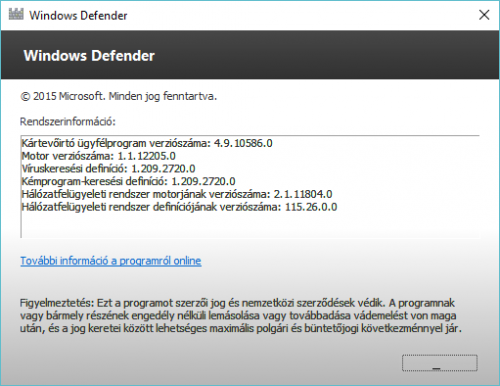Click the focused button at dialog bottom
Screen dimensions: 500x386
pos(440,363)
